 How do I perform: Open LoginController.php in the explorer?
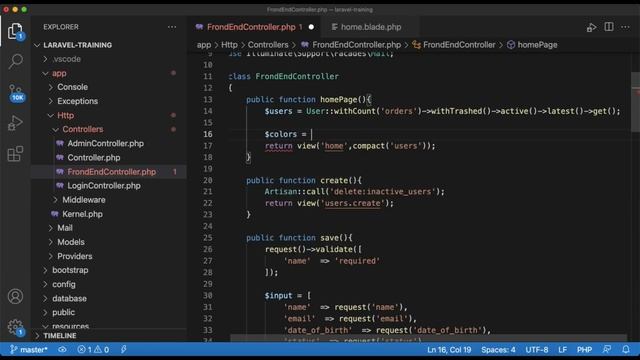(x=104, y=186)
